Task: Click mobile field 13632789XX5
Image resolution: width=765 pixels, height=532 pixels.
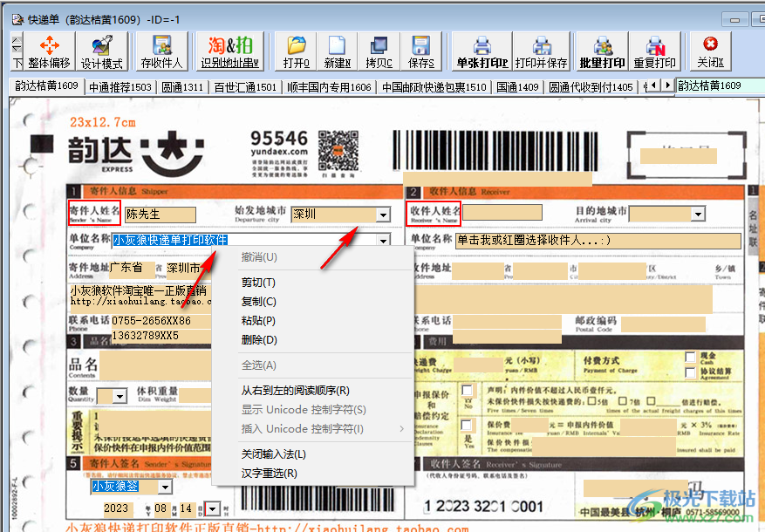Action: pyautogui.click(x=161, y=336)
